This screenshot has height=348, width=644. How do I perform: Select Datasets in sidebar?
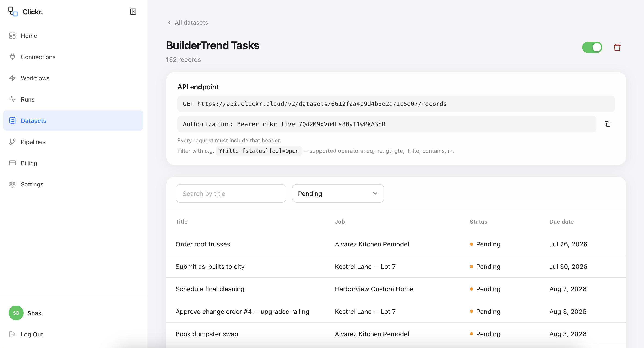pyautogui.click(x=73, y=121)
